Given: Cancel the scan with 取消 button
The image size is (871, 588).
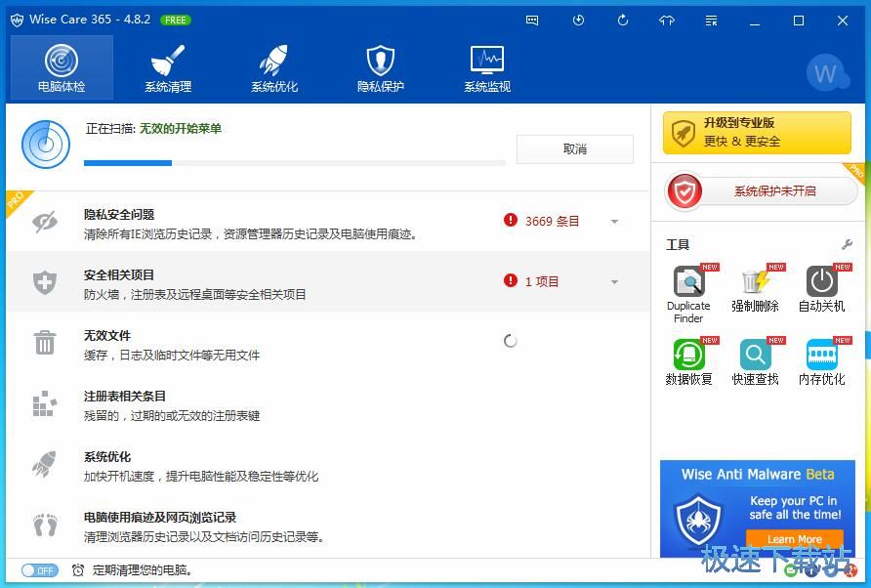Looking at the screenshot, I should click(575, 148).
